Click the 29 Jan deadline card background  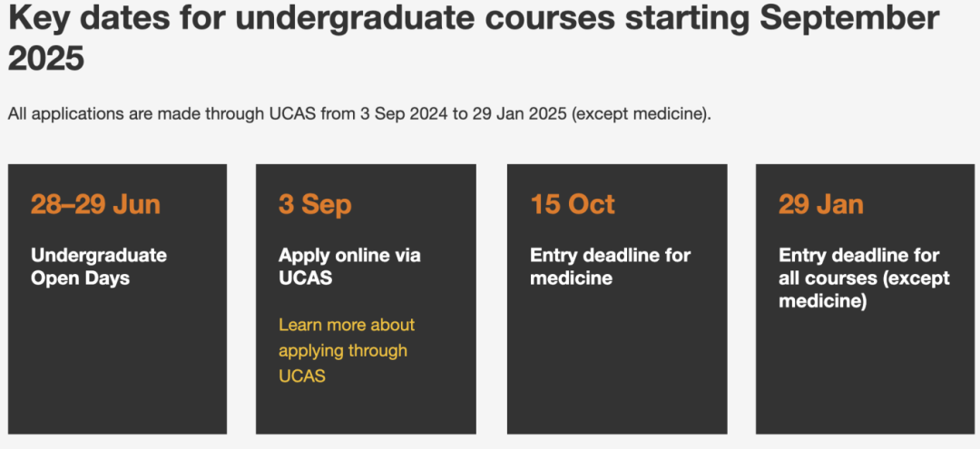pyautogui.click(x=867, y=375)
